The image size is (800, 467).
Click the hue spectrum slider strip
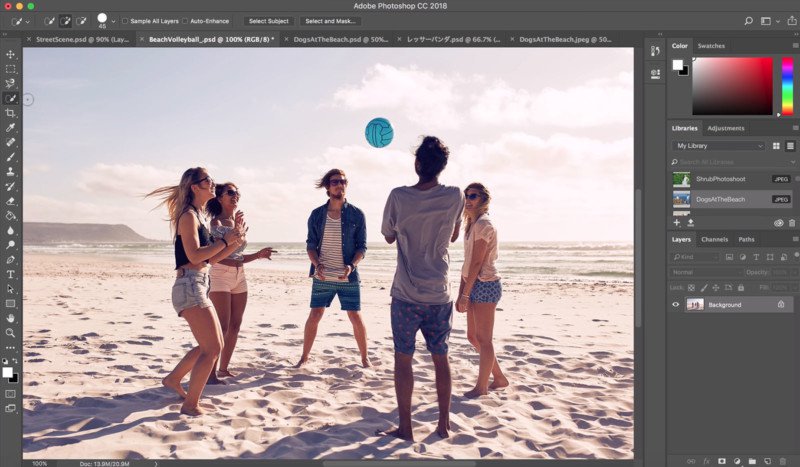(x=788, y=86)
